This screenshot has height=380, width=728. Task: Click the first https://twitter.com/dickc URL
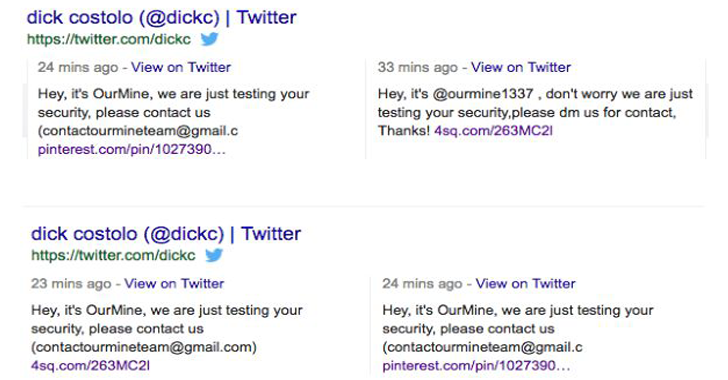[109, 39]
